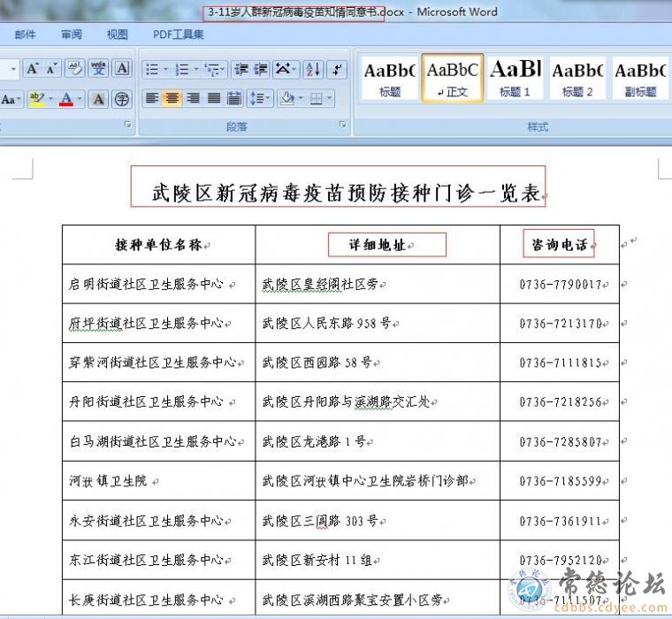Image resolution: width=672 pixels, height=619 pixels.
Task: Apply the 标题 2 style
Action: (577, 79)
